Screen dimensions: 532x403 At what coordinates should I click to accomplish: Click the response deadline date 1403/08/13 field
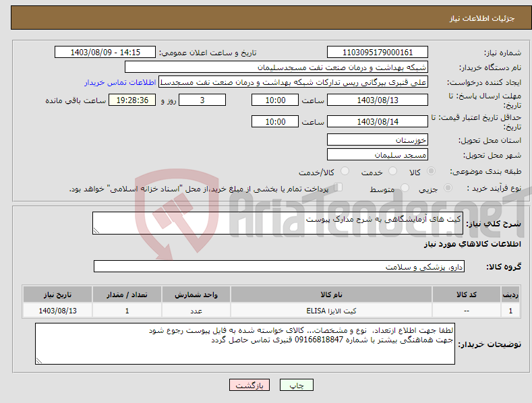[x=378, y=100]
